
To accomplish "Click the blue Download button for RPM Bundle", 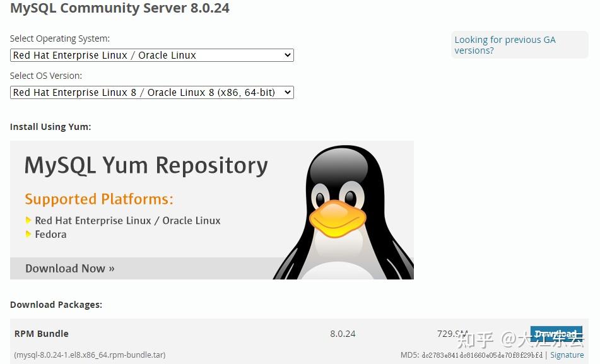I will click(x=556, y=334).
